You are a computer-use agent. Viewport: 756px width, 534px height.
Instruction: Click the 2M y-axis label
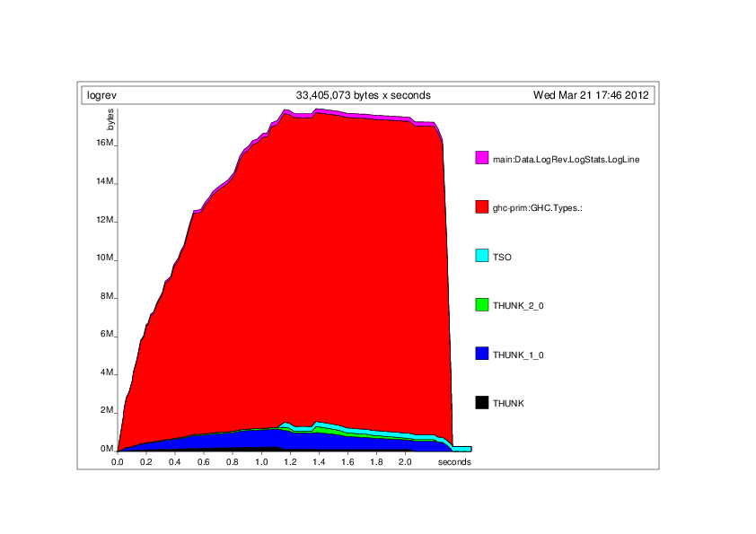pyautogui.click(x=107, y=410)
